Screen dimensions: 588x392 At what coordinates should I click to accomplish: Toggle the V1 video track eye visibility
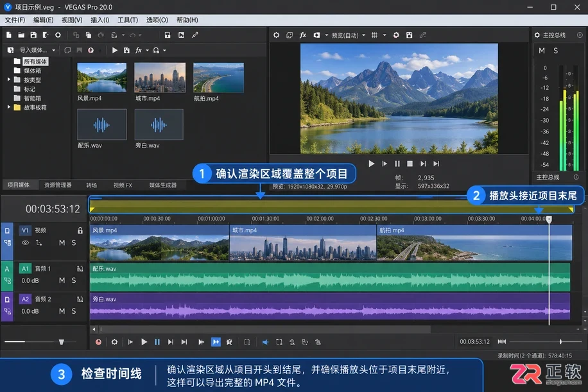point(25,243)
